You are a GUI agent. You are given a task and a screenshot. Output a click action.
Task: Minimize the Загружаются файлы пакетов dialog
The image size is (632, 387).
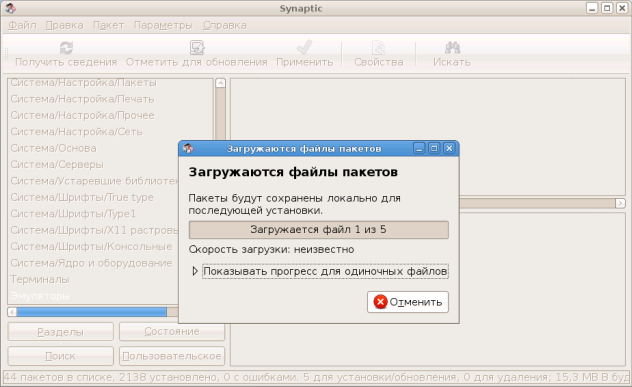click(419, 148)
